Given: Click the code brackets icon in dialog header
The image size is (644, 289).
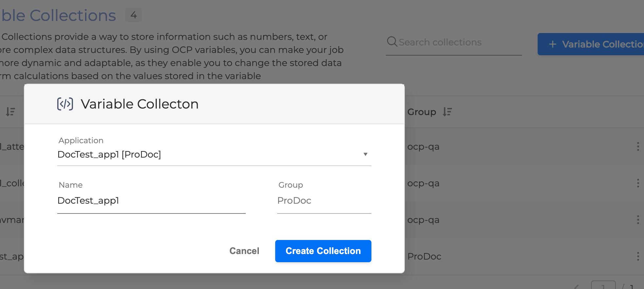Looking at the screenshot, I should tap(65, 104).
